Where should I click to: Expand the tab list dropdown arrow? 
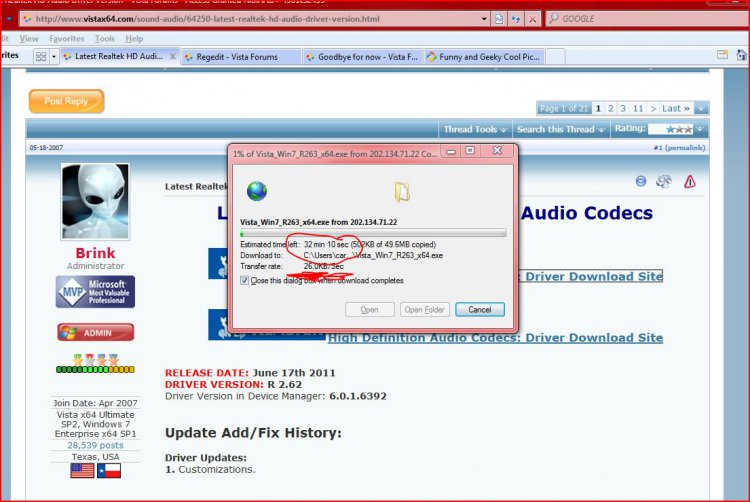(54, 56)
